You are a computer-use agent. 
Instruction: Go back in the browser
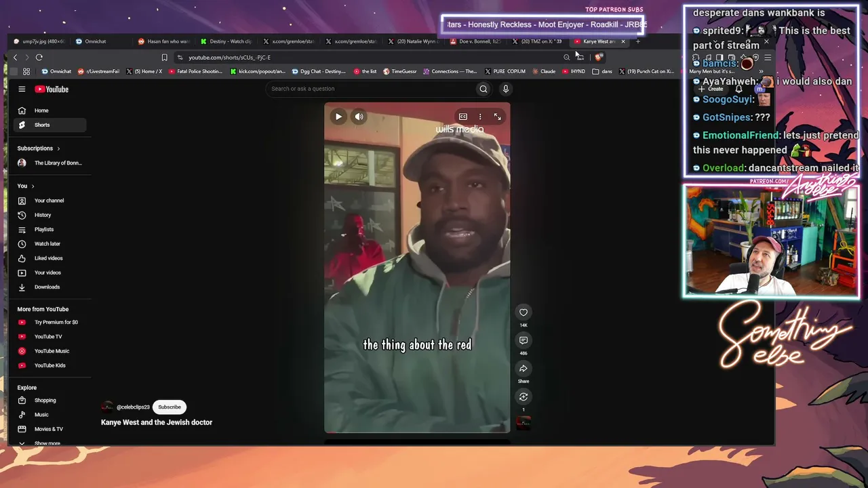click(15, 58)
